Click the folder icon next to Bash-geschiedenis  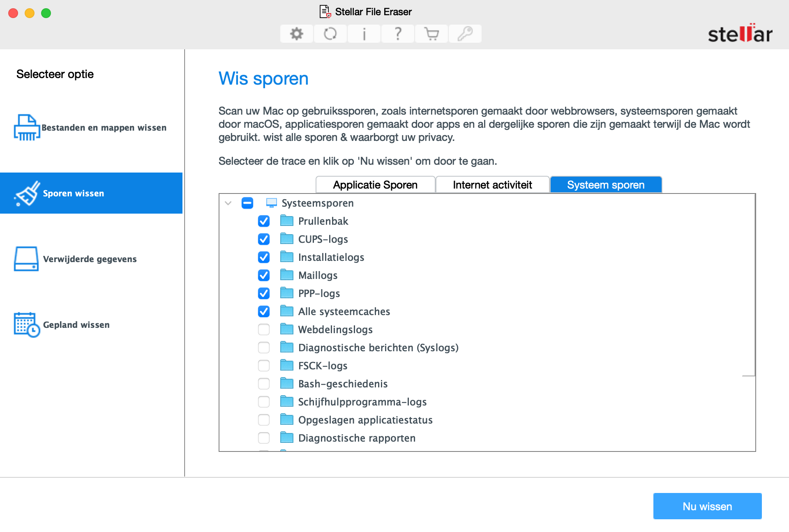click(x=287, y=384)
